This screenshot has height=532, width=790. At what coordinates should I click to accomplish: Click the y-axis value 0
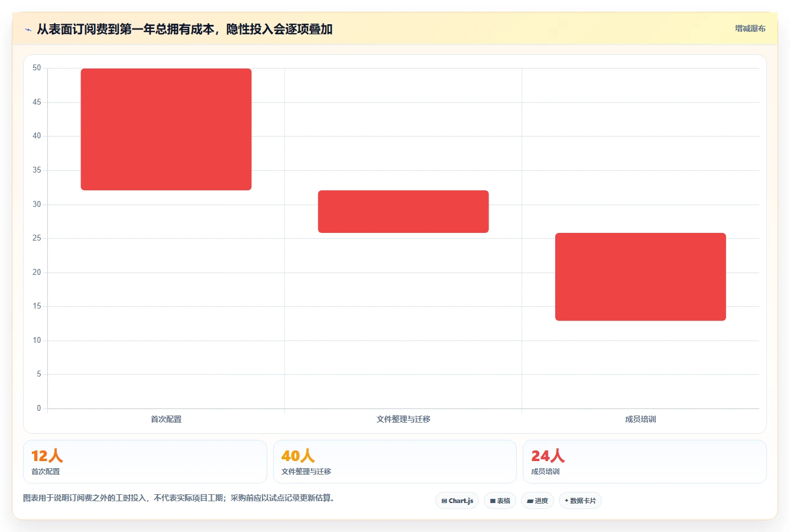coord(39,408)
